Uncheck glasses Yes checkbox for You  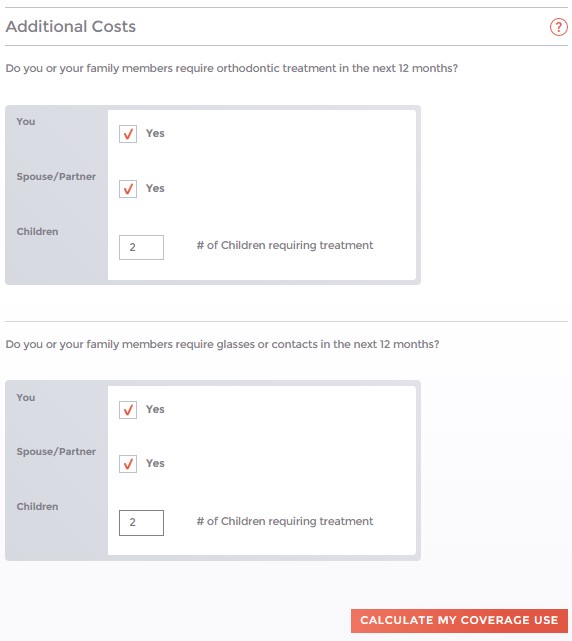click(x=128, y=410)
